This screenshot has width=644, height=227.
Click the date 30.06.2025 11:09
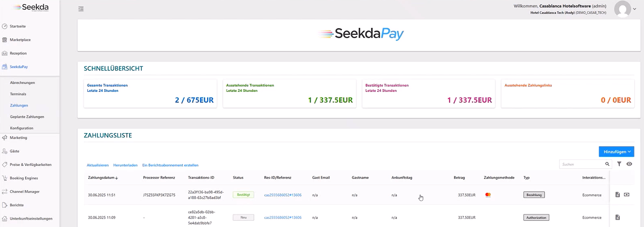tap(102, 218)
